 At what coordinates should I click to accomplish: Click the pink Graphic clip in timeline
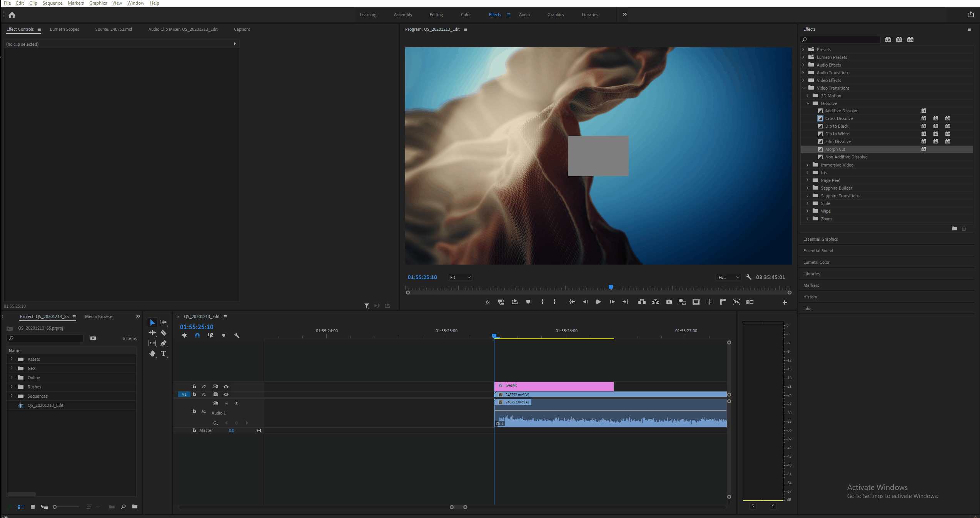pos(554,386)
